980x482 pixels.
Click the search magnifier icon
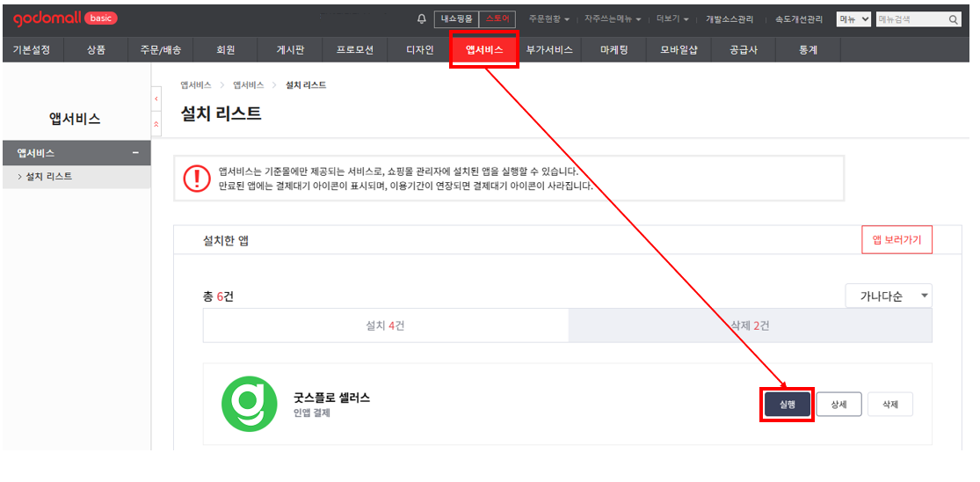[x=954, y=19]
